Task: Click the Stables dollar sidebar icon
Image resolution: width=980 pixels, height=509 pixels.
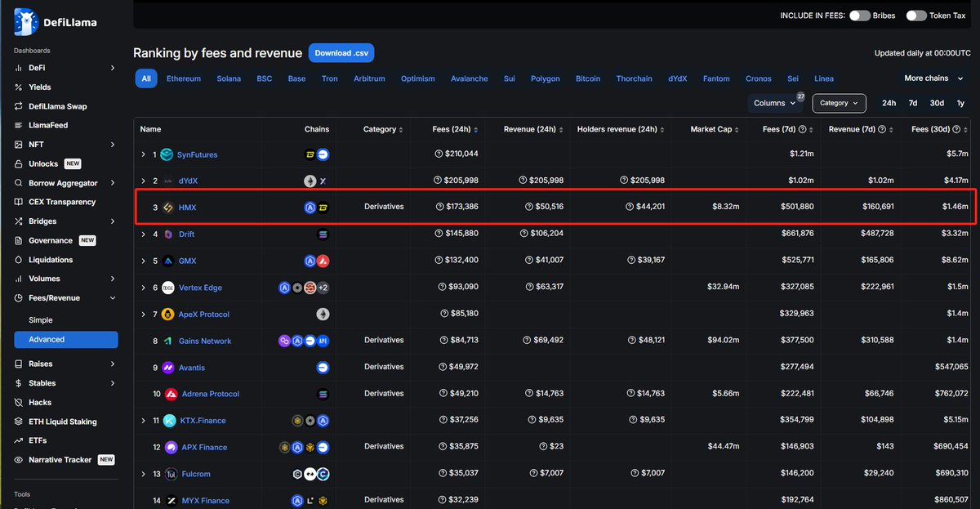Action: (x=19, y=383)
